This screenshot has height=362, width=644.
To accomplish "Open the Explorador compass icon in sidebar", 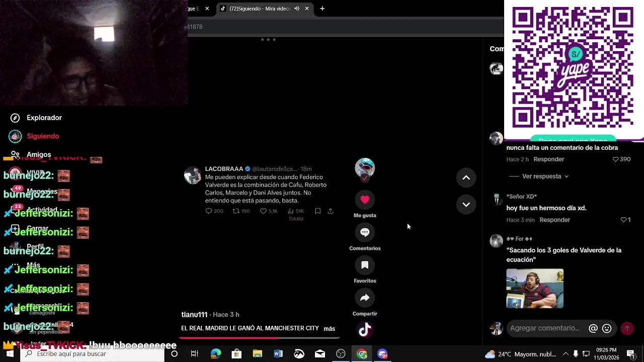I will coord(15,118).
